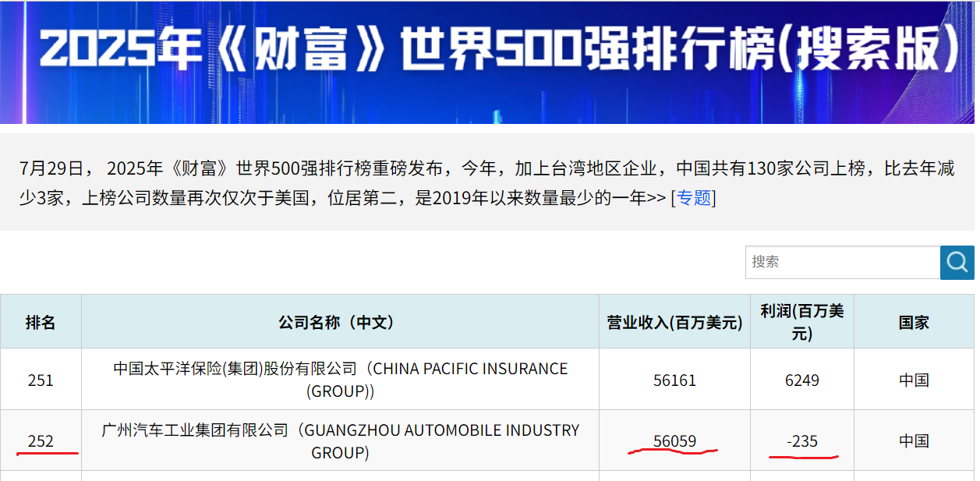980x481 pixels.
Task: Select rank cell 252
Action: click(41, 441)
